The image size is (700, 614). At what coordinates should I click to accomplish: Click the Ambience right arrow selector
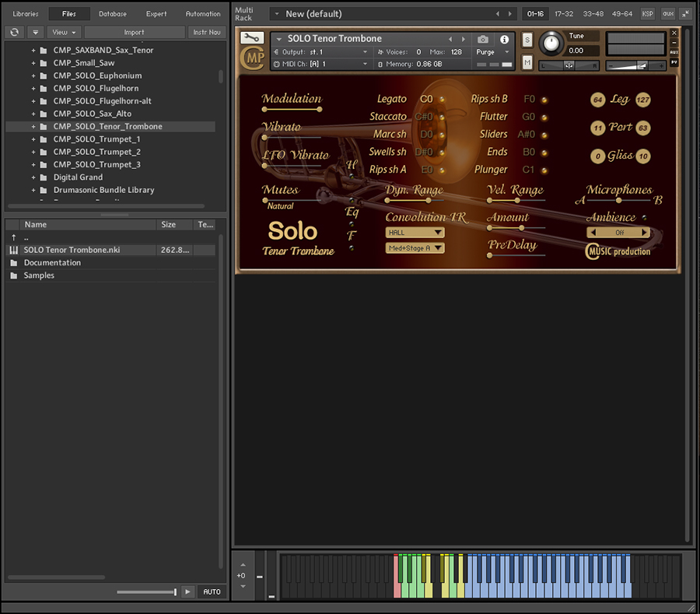click(644, 232)
